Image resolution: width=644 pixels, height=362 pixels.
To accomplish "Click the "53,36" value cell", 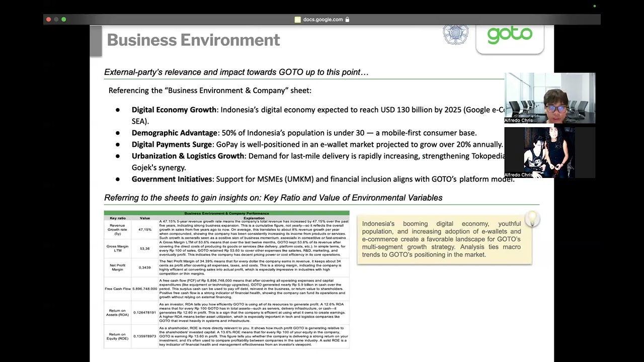I will [x=145, y=248].
